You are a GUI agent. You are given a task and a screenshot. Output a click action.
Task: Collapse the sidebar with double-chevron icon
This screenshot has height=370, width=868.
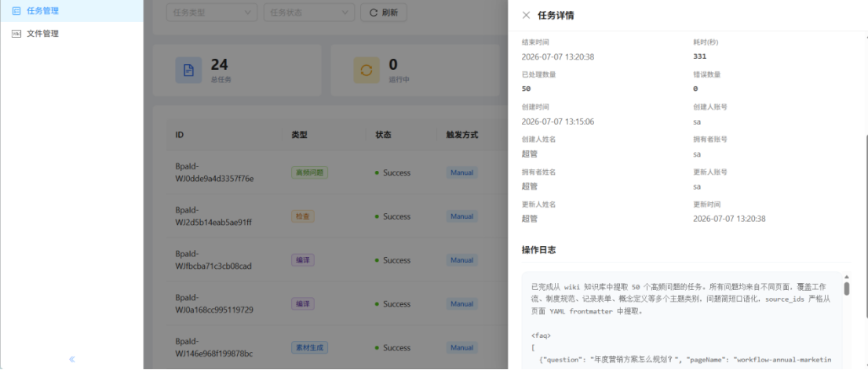coord(72,359)
